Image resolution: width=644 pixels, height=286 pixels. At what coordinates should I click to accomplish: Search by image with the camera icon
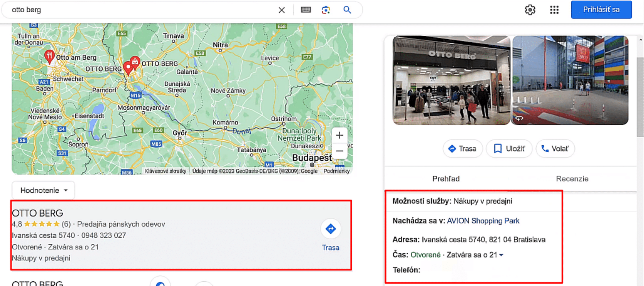pos(326,10)
